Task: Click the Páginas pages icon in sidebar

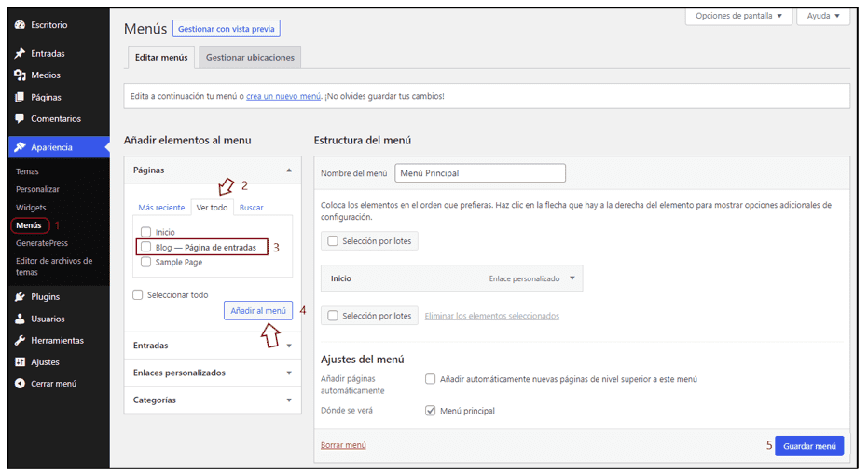Action: (20, 97)
